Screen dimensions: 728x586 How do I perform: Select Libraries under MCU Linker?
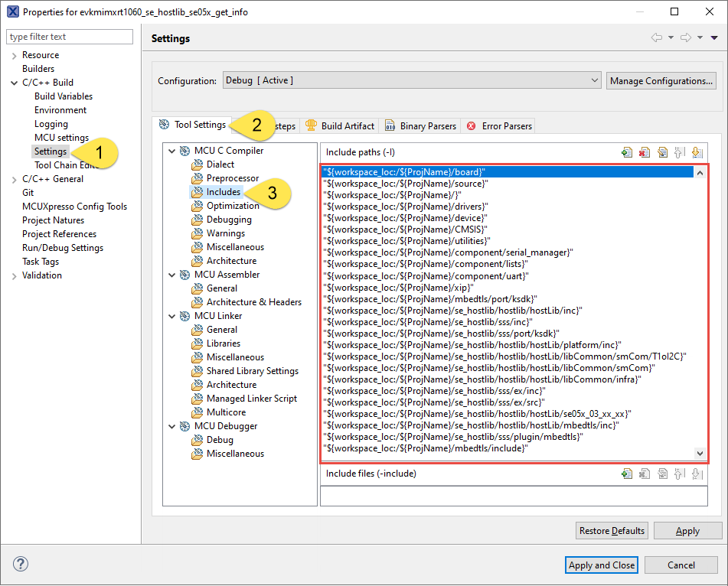(x=224, y=343)
